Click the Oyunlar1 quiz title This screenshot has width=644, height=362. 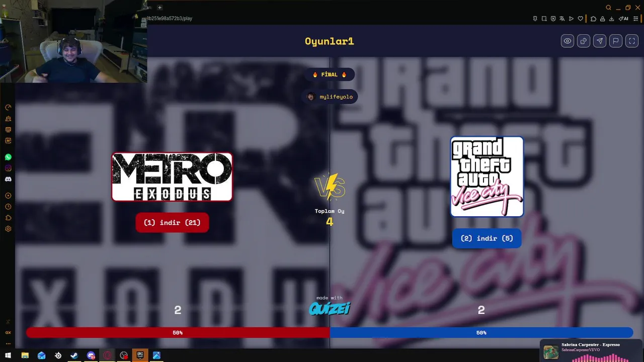click(x=330, y=41)
